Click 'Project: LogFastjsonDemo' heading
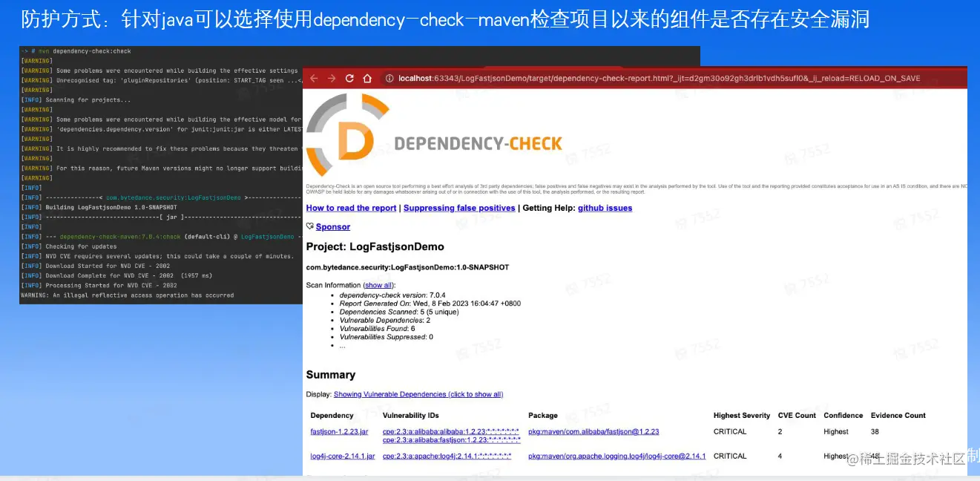The height and width of the screenshot is (481, 980). point(375,246)
